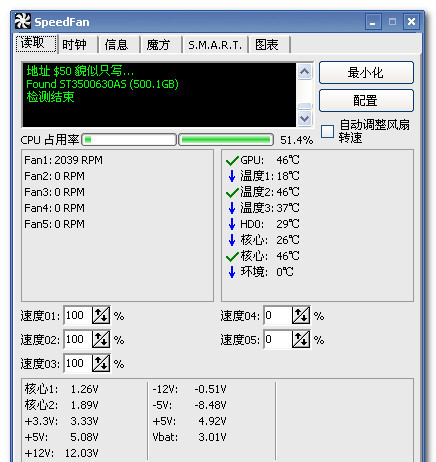Open the 配置 settings button
Image resolution: width=436 pixels, height=462 pixels.
[366, 100]
